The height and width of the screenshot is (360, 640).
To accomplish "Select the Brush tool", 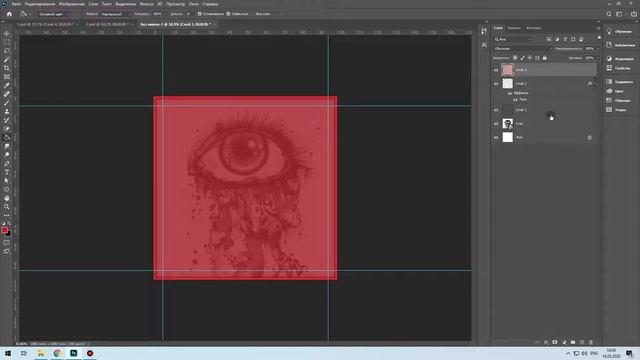I will (x=7, y=102).
